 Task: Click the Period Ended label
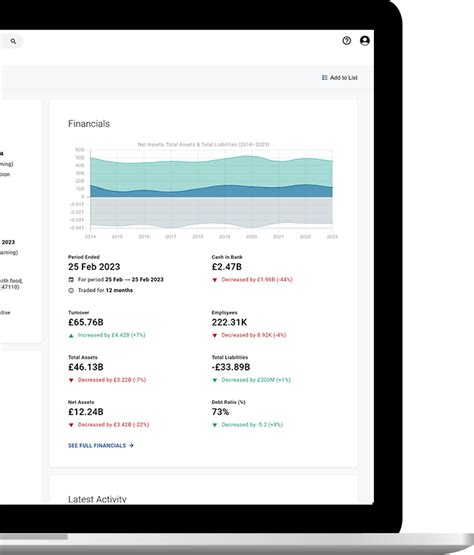coord(84,257)
